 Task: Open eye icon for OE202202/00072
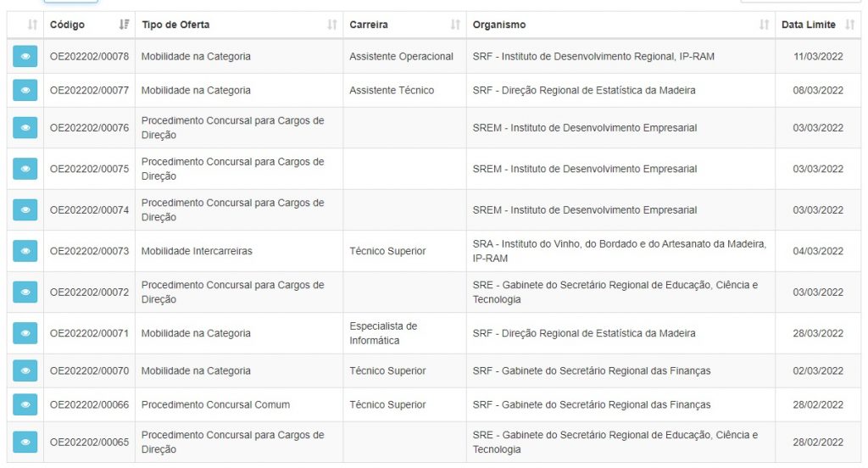tap(25, 292)
